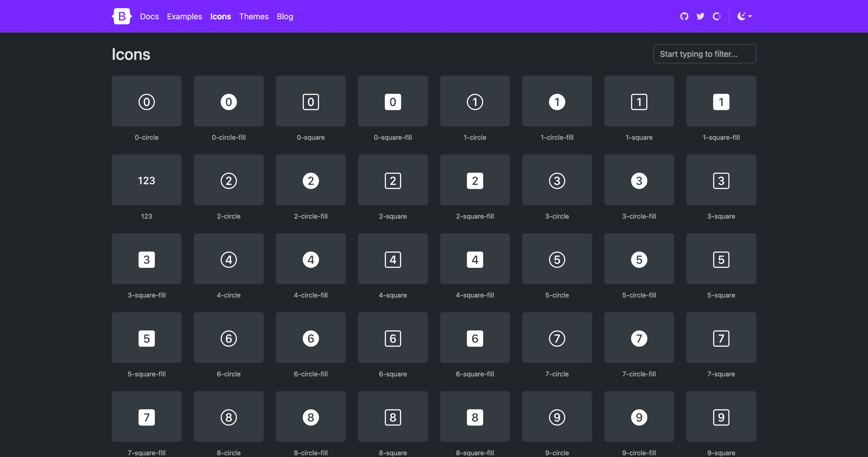Viewport: 868px width, 457px height.
Task: Open the 4-square-fill icon tile
Action: coord(475,259)
